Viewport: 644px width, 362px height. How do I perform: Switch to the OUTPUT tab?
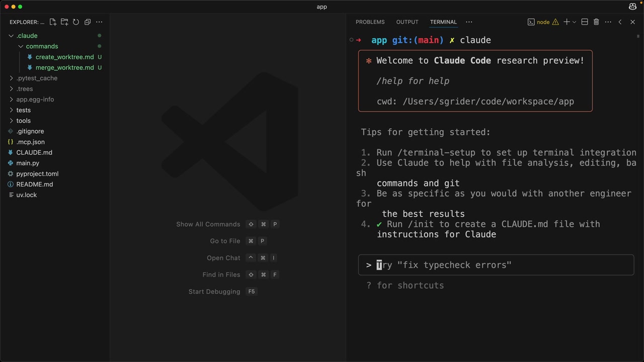coord(408,22)
